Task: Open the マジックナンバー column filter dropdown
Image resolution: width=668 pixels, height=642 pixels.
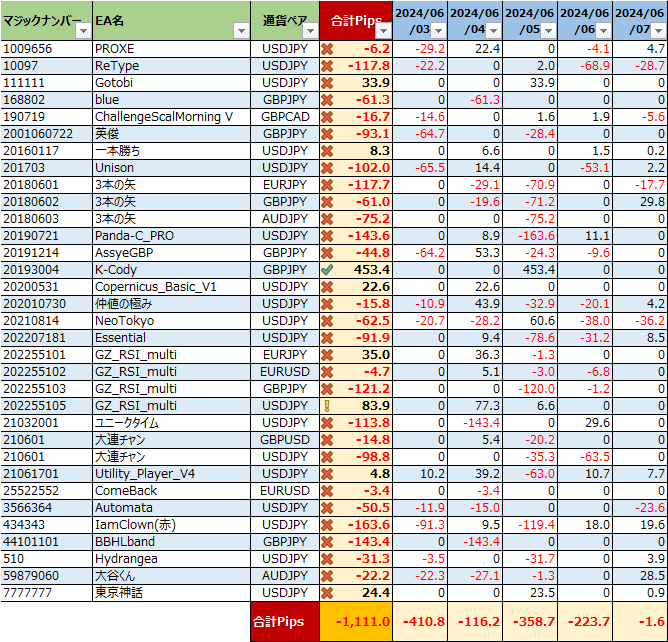Action: coord(84,31)
